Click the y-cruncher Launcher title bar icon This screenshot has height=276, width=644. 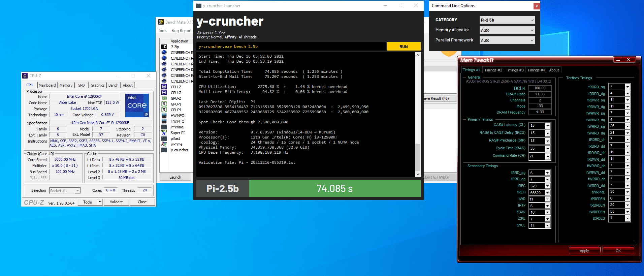coord(199,6)
